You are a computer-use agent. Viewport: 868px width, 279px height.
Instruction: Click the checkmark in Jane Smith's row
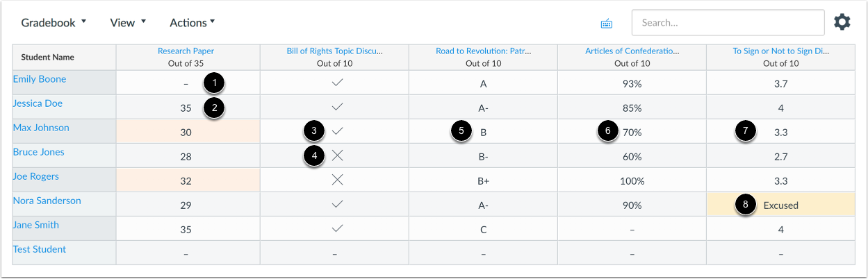pyautogui.click(x=337, y=229)
